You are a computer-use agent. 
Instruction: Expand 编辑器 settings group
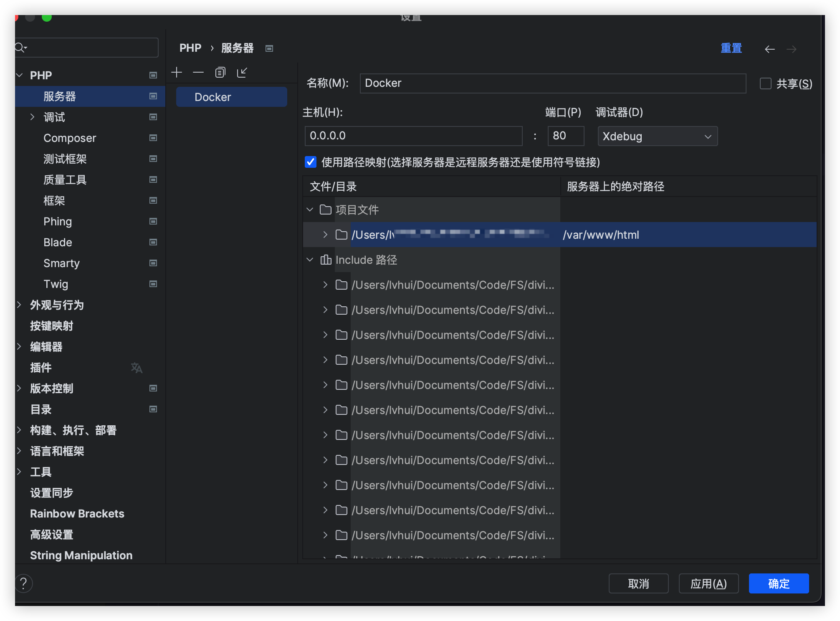[19, 346]
